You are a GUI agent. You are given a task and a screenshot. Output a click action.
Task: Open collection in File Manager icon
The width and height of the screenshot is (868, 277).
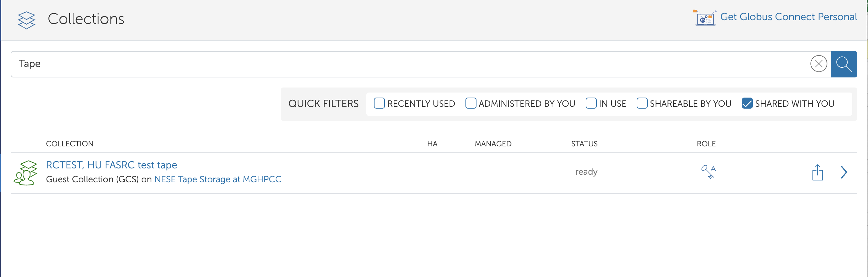[817, 172]
